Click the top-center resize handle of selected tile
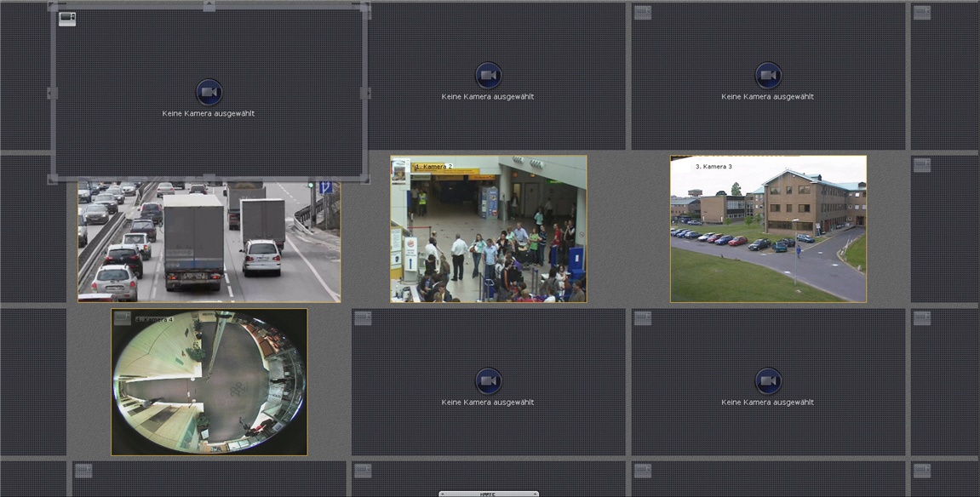Image resolution: width=980 pixels, height=497 pixels. [x=209, y=7]
